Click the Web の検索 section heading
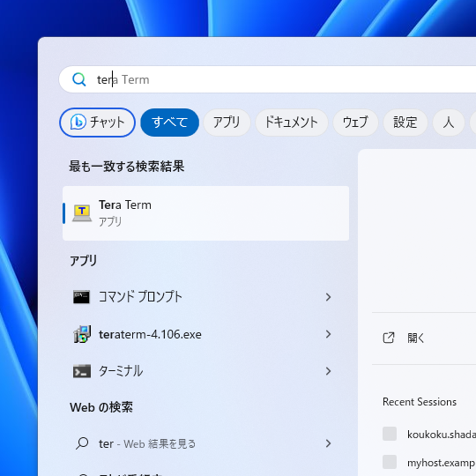476x476 pixels. click(101, 407)
